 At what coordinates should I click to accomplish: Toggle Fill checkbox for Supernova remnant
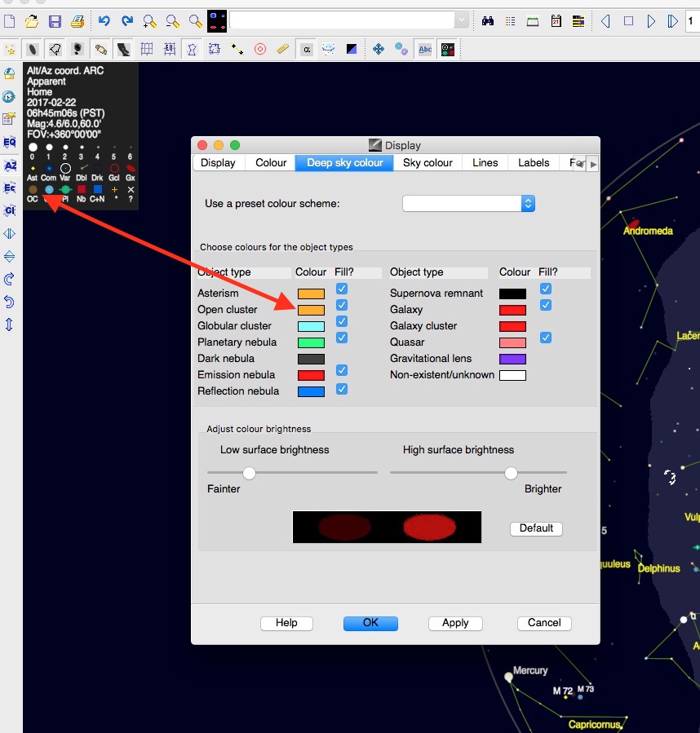pos(546,289)
